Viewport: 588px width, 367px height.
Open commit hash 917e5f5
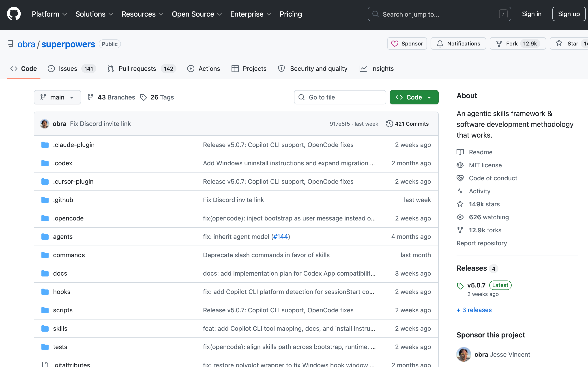pos(340,124)
